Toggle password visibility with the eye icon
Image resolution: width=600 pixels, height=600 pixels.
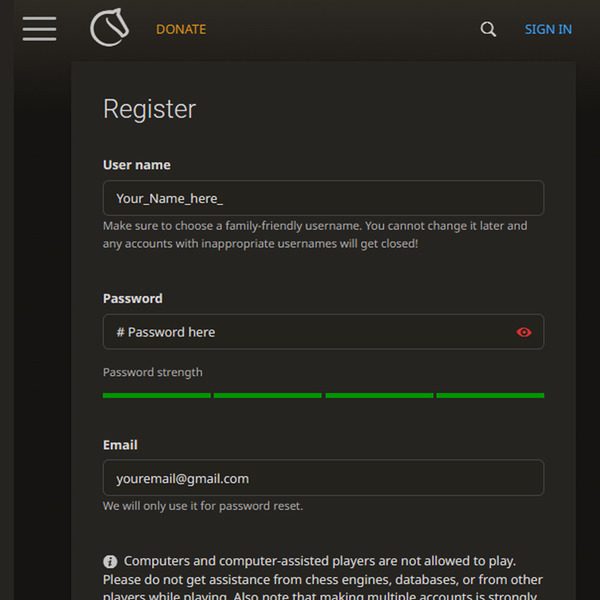(524, 332)
